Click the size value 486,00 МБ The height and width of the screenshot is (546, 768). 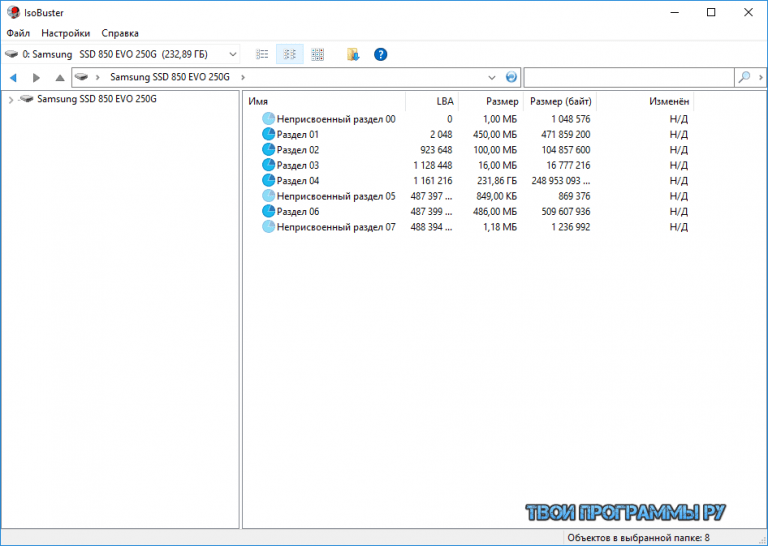495,212
